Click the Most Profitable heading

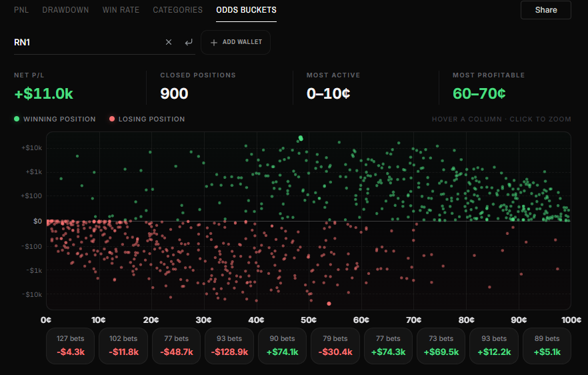(489, 75)
